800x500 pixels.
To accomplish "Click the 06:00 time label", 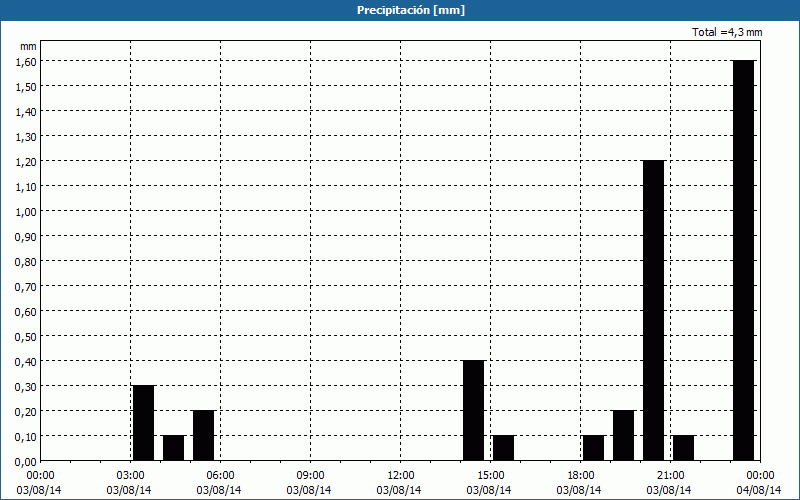I will (220, 476).
